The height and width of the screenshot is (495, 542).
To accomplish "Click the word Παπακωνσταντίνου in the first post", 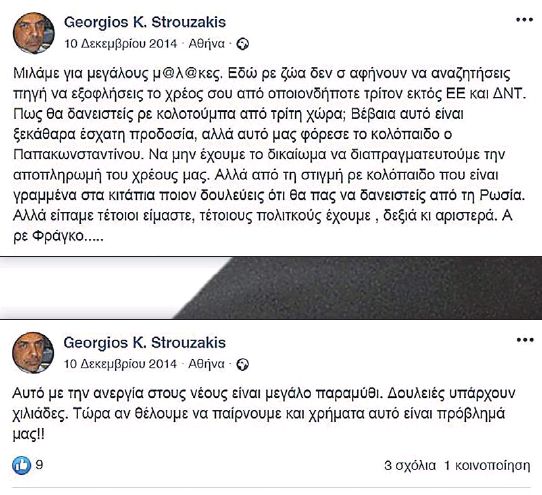I will coord(78,155).
